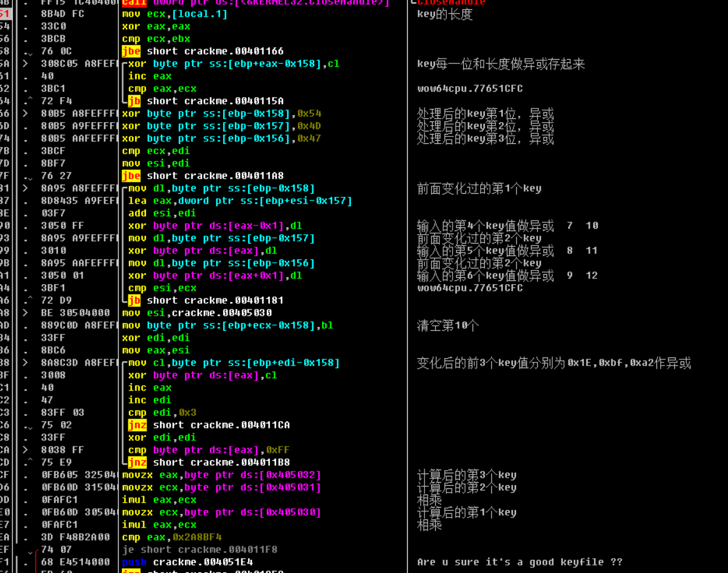Select 'mov byte ptr ss:[ebp+ecx-0x158],bl' line

[x=228, y=325]
